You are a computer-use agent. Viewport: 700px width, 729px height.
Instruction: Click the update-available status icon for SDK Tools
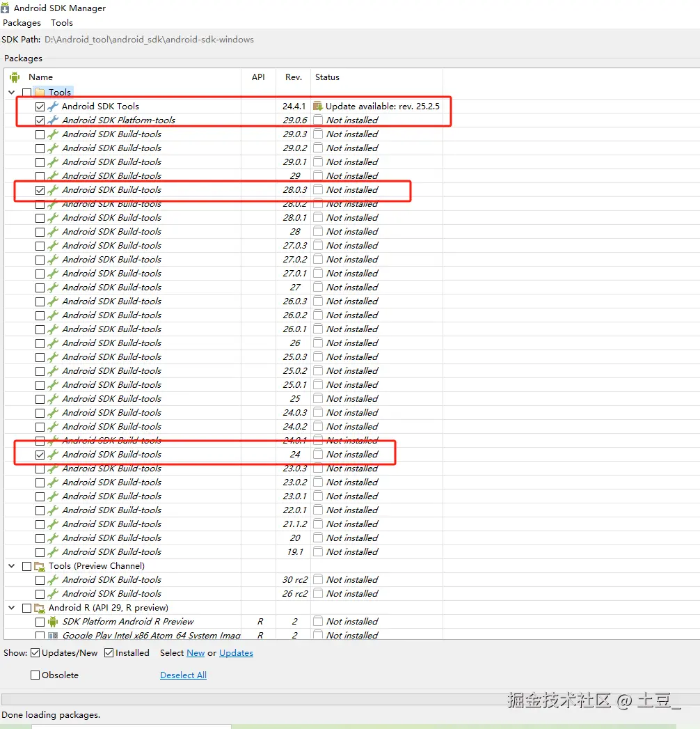318,106
